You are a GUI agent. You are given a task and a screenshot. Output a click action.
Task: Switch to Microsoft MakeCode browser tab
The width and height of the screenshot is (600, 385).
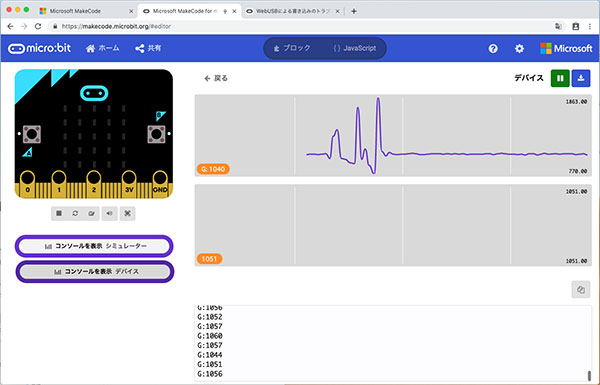tap(86, 11)
